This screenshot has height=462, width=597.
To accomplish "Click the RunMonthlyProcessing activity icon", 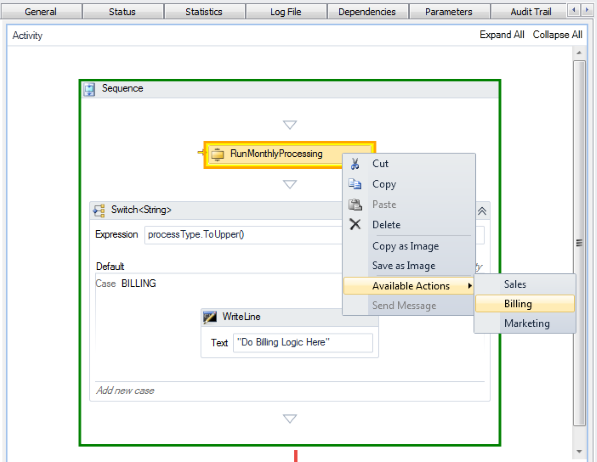I will [x=217, y=154].
